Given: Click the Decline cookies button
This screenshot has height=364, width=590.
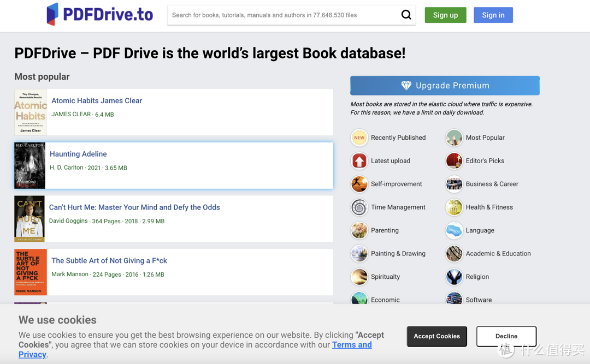Looking at the screenshot, I should coord(506,336).
